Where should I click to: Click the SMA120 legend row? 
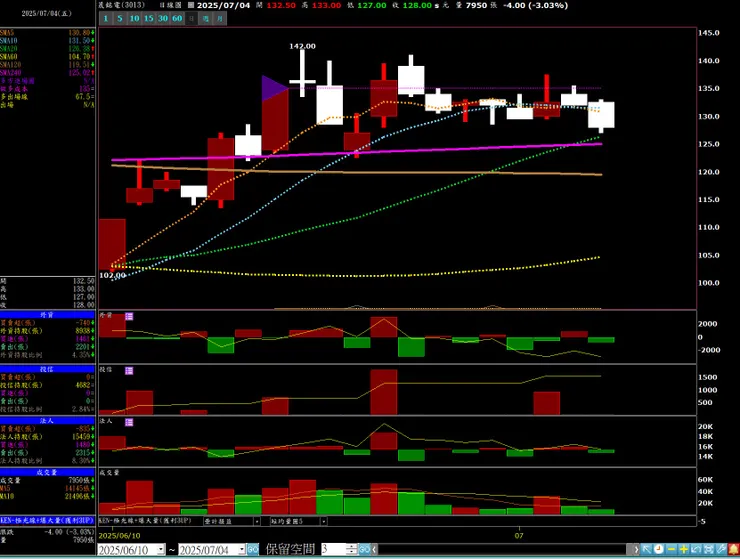pyautogui.click(x=47, y=65)
